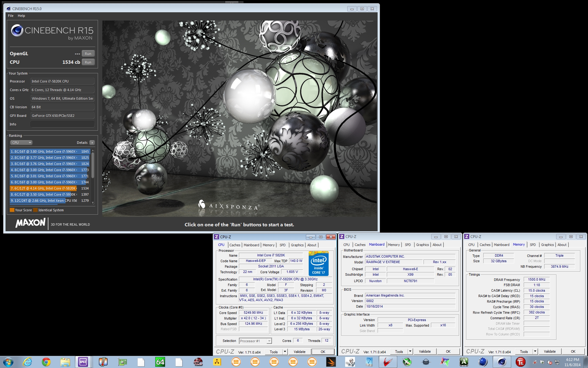Open the black and orange 3DMark icon
The image size is (588, 368).
[x=331, y=362]
